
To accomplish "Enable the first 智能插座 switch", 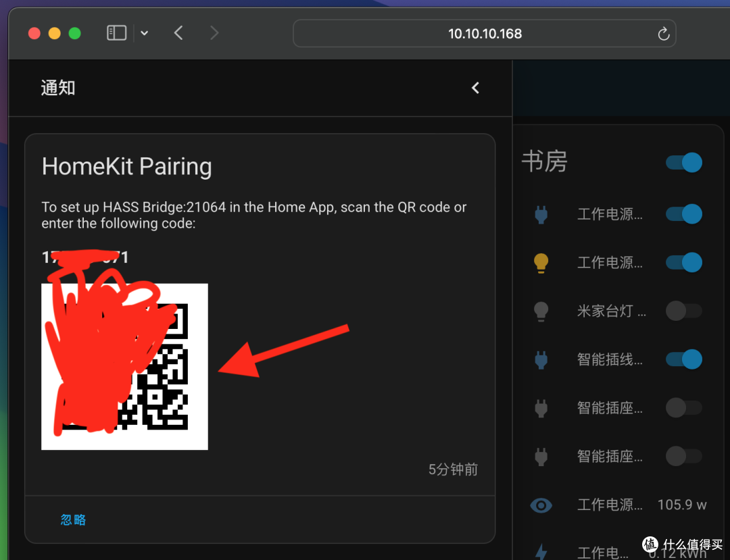I will 684,408.
